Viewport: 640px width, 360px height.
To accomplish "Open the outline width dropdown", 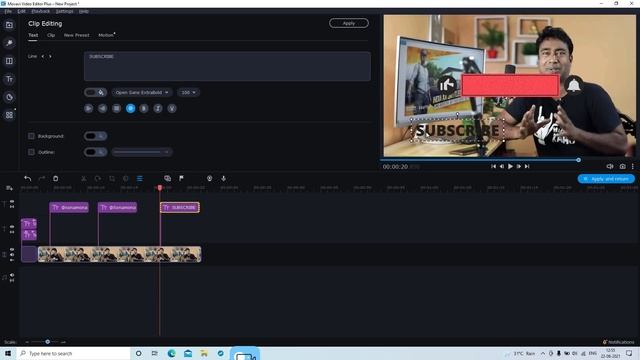I will point(142,152).
